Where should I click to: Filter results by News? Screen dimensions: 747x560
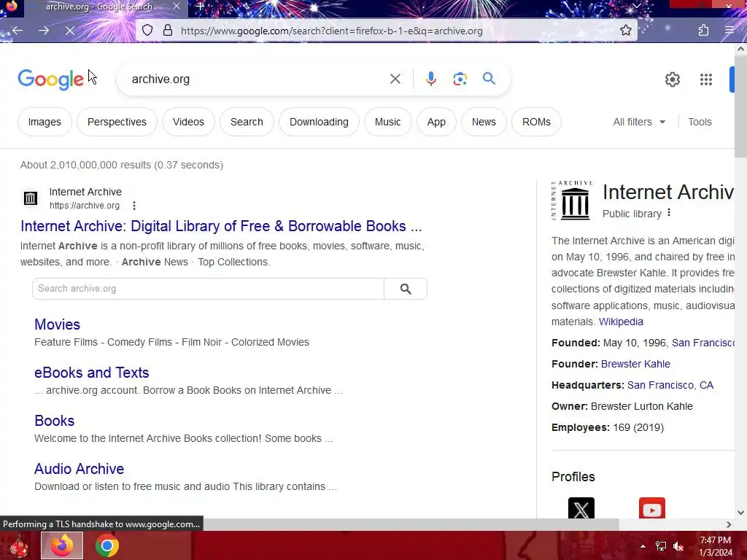click(484, 122)
